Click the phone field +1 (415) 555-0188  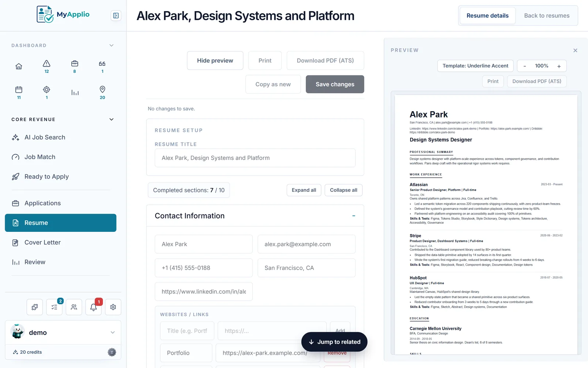204,268
